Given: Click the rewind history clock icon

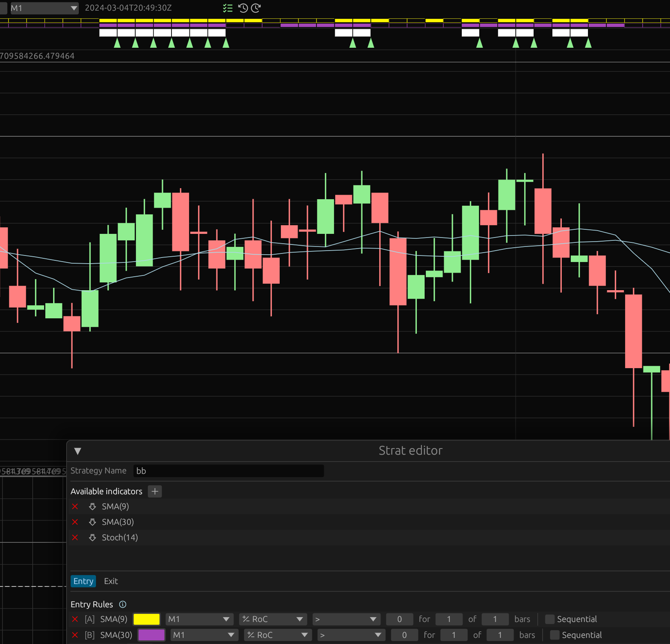Looking at the screenshot, I should tap(243, 8).
